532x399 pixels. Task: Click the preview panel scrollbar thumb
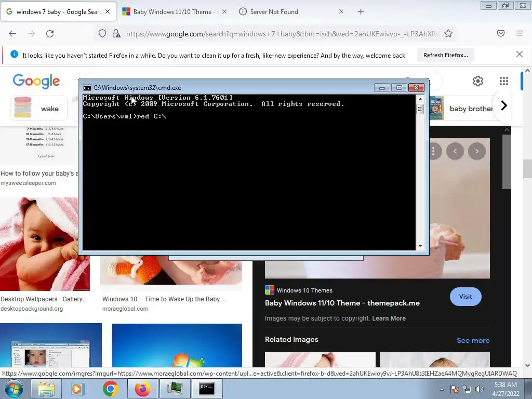[x=506, y=162]
